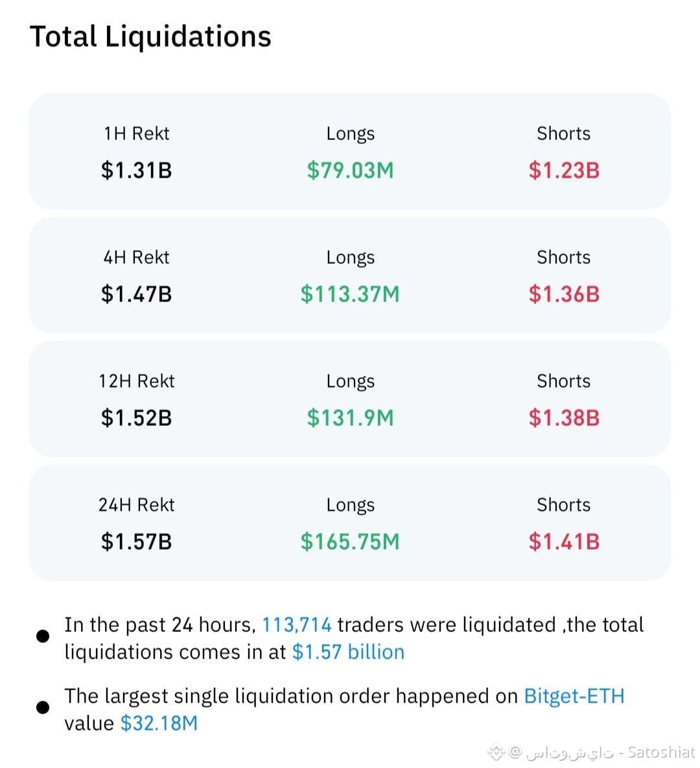Open the 113,714 traders link
The height and width of the screenshot is (768, 700).
click(297, 625)
